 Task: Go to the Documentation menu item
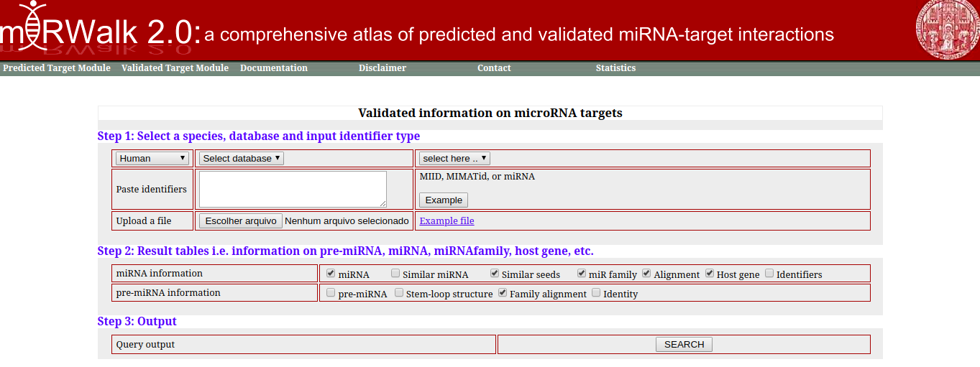pyautogui.click(x=274, y=68)
